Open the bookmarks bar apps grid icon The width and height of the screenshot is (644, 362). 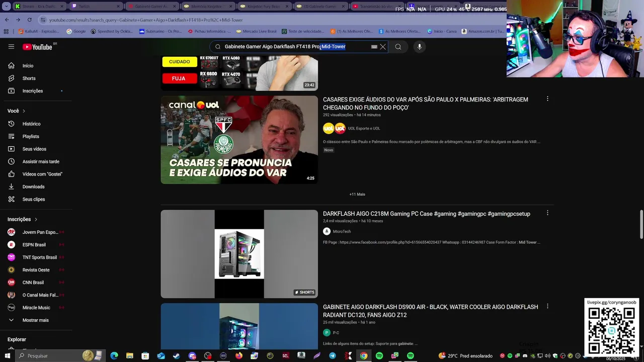tap(6, 31)
